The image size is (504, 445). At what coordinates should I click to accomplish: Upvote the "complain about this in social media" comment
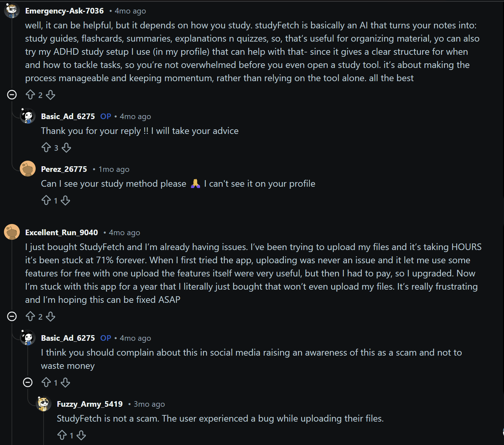[46, 383]
